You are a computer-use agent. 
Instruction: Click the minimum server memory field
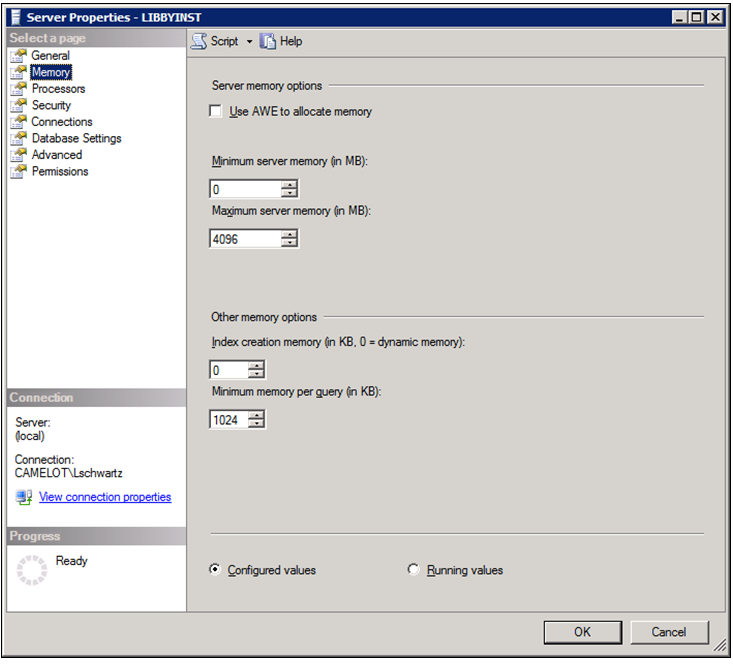[246, 189]
